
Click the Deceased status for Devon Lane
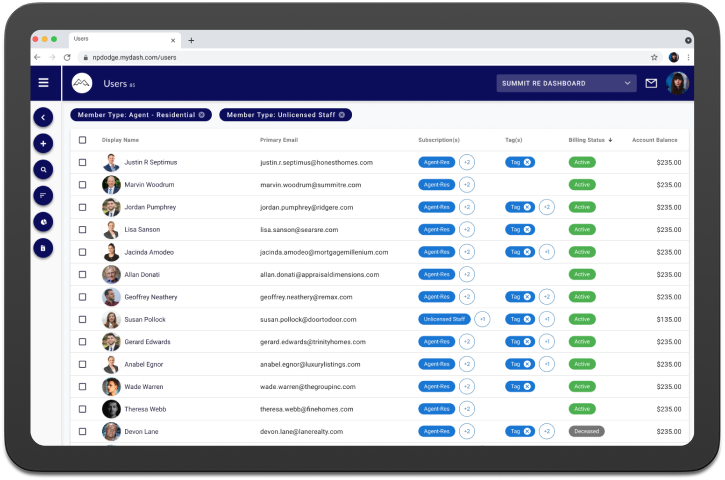(586, 431)
